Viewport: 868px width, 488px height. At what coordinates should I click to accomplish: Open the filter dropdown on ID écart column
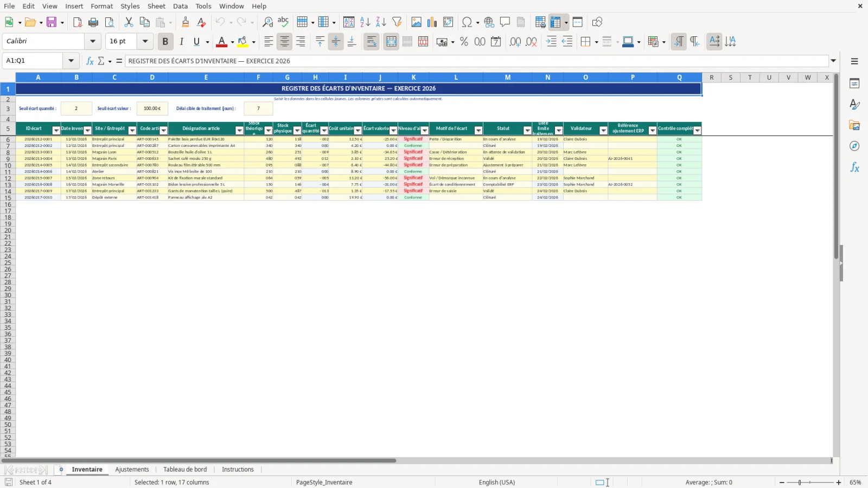56,131
